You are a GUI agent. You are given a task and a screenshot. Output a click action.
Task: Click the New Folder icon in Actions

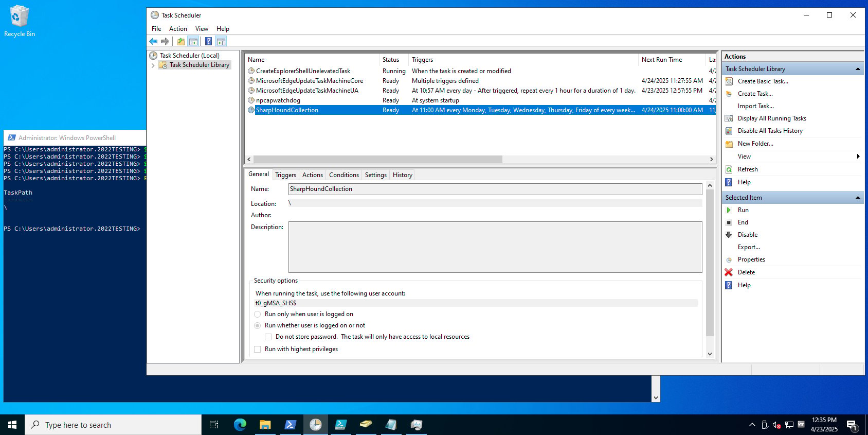729,144
